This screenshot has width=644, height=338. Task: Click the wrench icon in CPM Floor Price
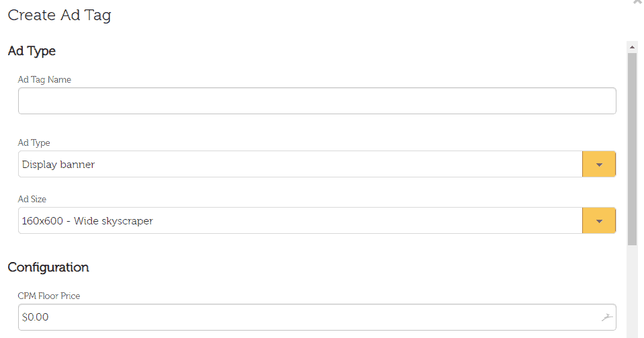607,317
